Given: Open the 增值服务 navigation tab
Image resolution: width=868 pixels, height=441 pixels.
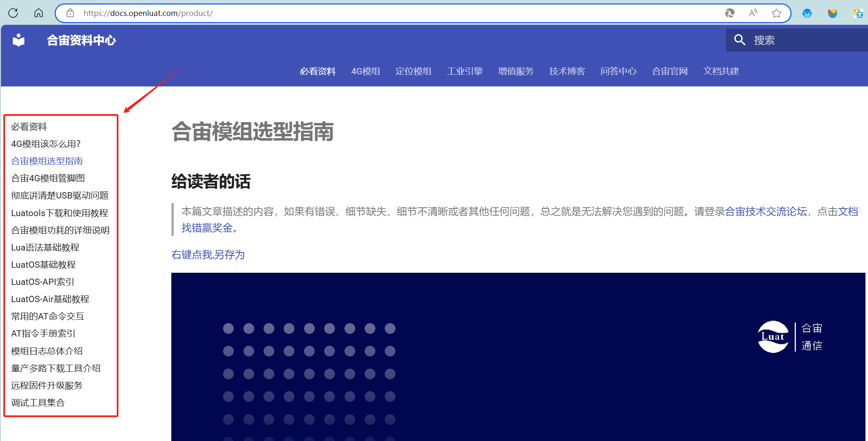Looking at the screenshot, I should (x=516, y=71).
